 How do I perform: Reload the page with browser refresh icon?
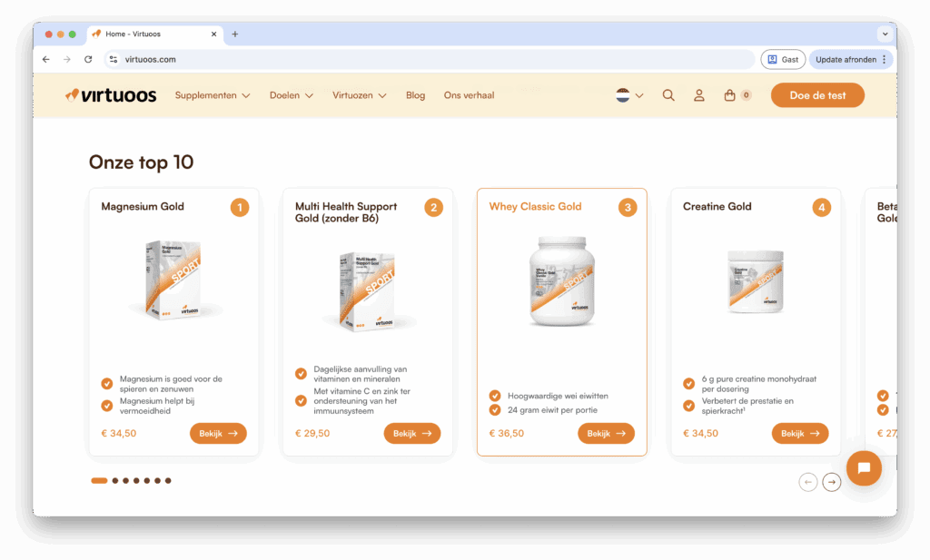coord(88,59)
